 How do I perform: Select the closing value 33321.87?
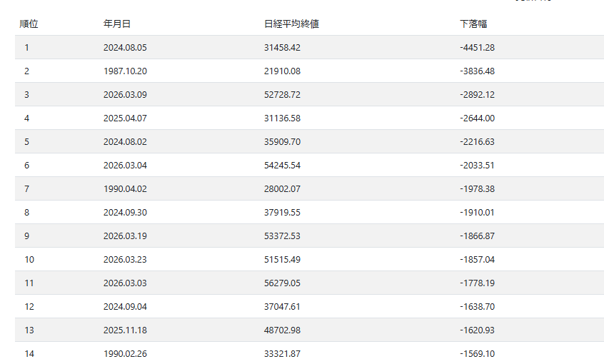[x=282, y=353]
